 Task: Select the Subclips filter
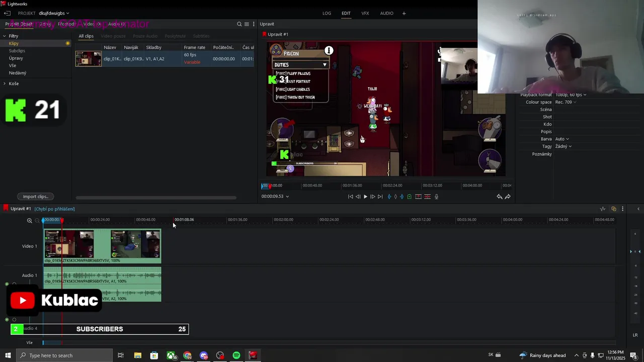click(17, 51)
